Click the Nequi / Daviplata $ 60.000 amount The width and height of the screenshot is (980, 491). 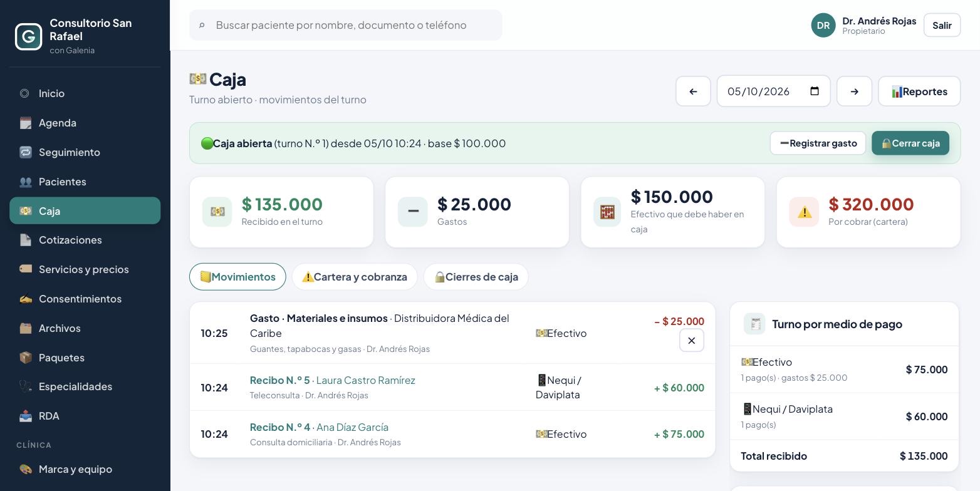coord(927,416)
